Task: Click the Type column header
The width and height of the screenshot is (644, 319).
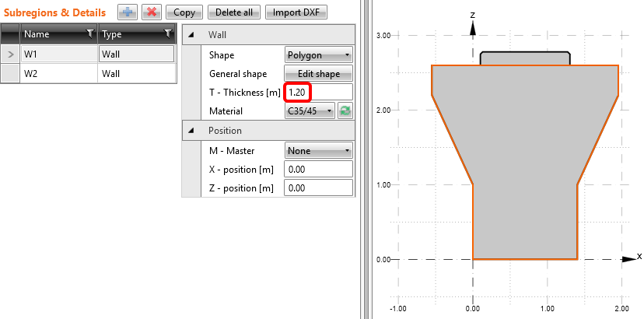Action: coord(136,34)
